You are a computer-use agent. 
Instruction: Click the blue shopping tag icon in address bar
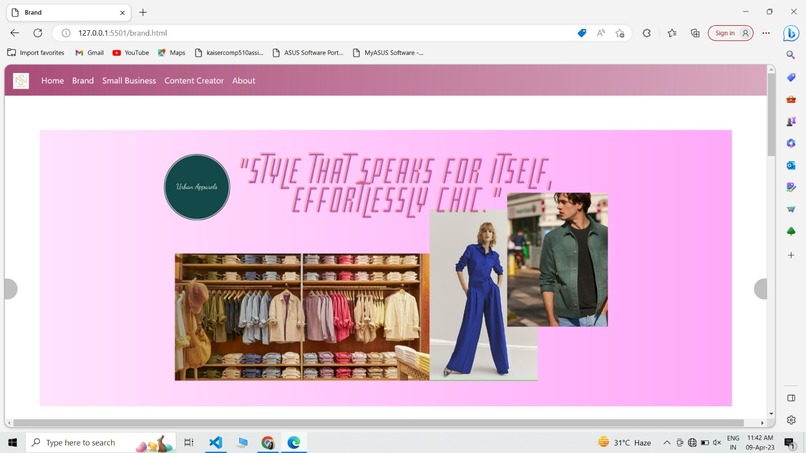[582, 33]
